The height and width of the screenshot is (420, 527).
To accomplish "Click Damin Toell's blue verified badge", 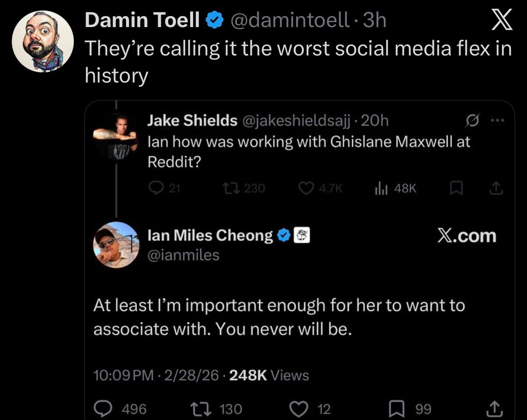I will (x=213, y=20).
